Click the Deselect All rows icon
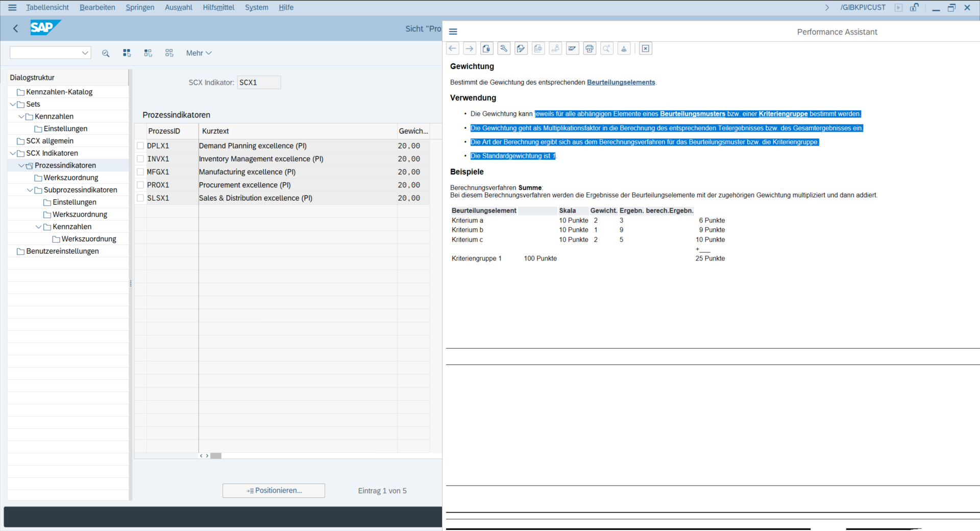This screenshot has width=980, height=531. [169, 53]
